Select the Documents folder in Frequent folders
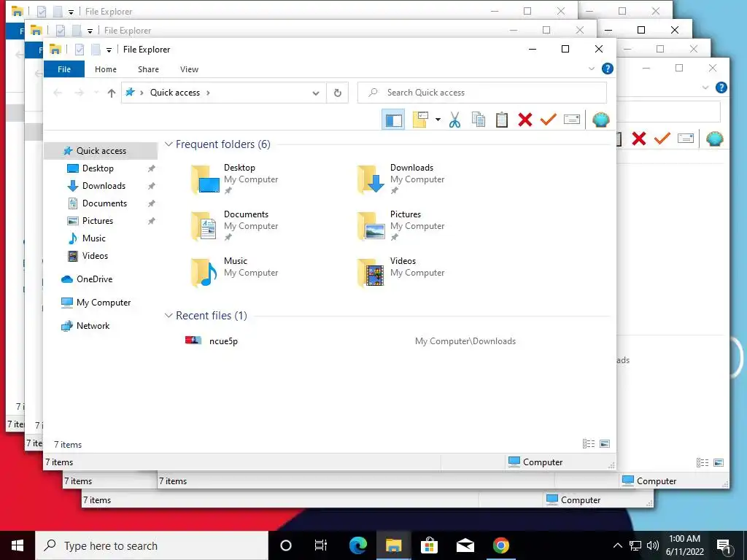This screenshot has height=560, width=747. (x=234, y=226)
